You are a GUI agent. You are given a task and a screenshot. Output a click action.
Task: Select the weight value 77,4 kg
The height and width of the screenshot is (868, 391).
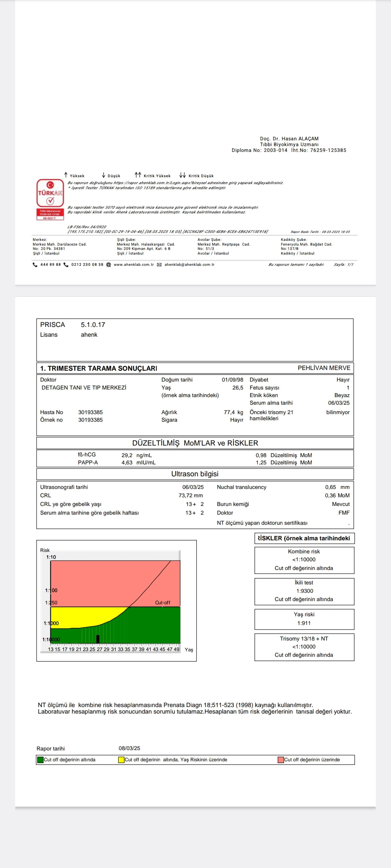pyautogui.click(x=234, y=412)
